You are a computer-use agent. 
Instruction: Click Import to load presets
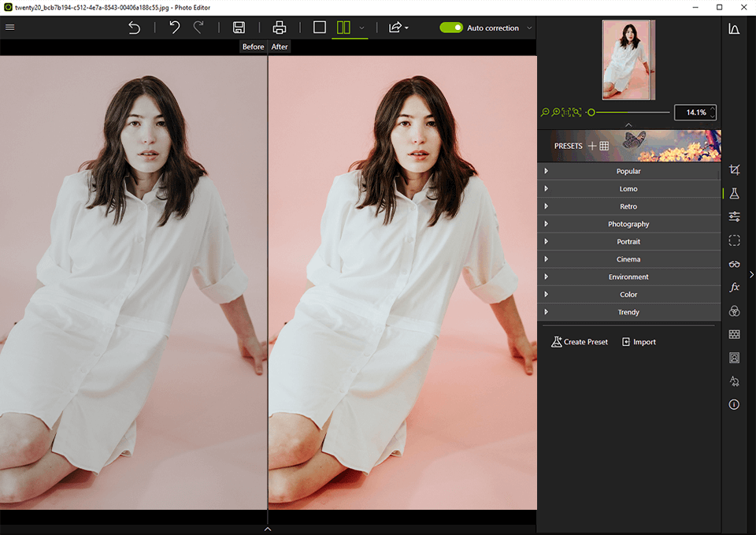[639, 342]
